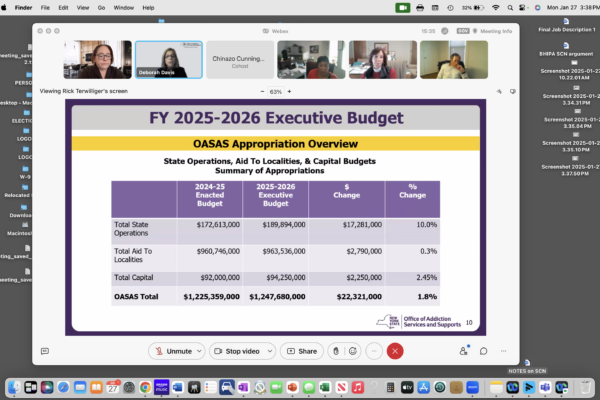Click the red leave meeting button
Screen dimensions: 600x400
(396, 351)
